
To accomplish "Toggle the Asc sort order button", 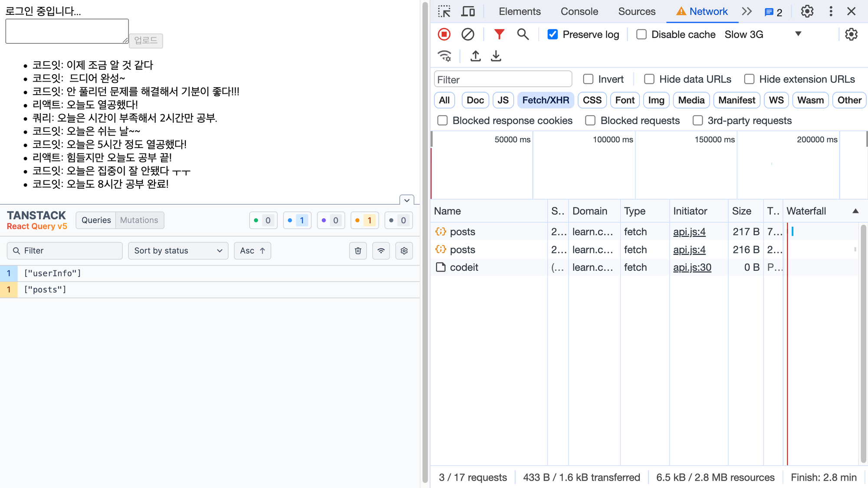I will point(253,251).
